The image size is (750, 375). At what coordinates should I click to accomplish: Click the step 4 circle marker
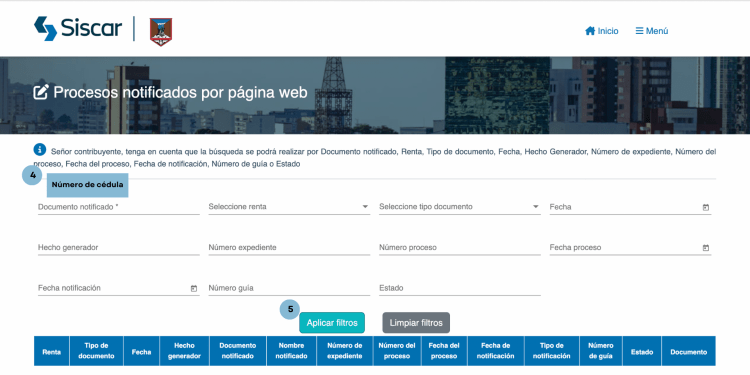tap(33, 176)
